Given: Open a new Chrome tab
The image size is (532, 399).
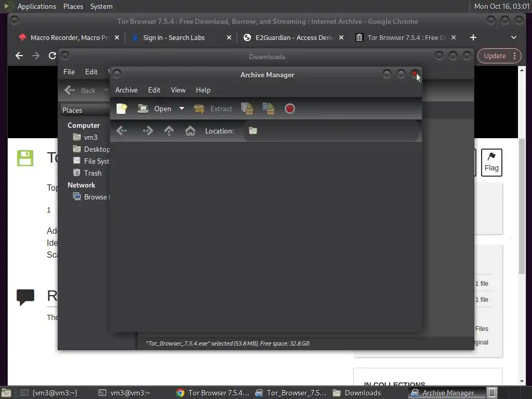Looking at the screenshot, I should 473,37.
